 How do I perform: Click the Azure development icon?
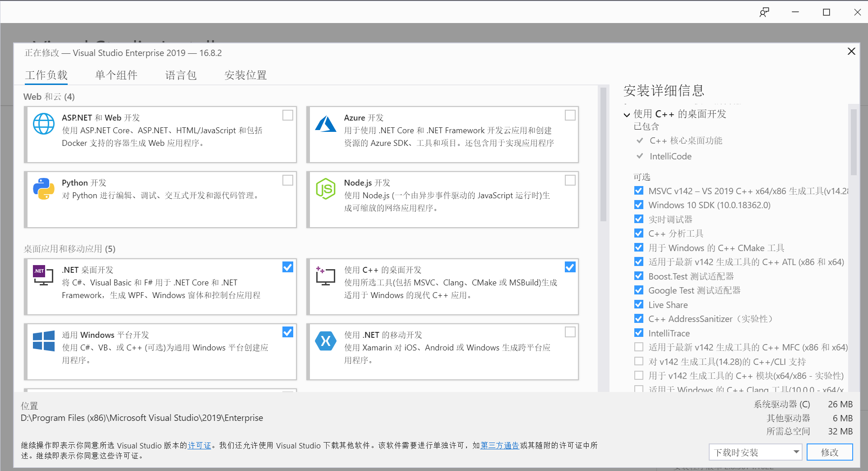click(x=326, y=124)
